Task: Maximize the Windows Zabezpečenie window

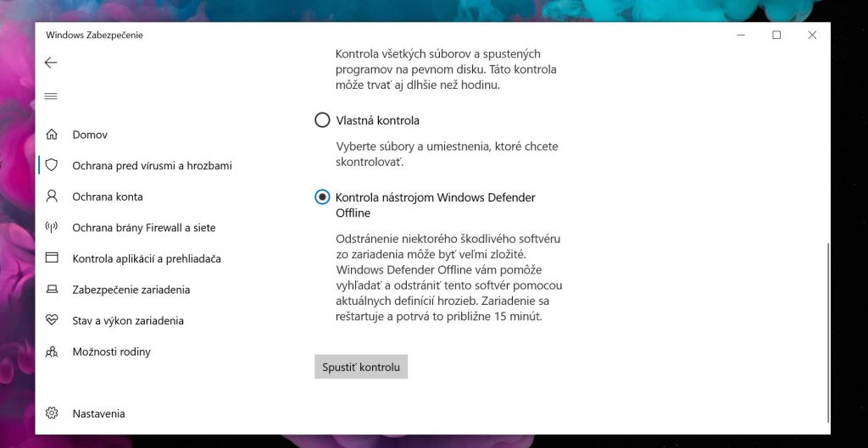Action: 776,35
